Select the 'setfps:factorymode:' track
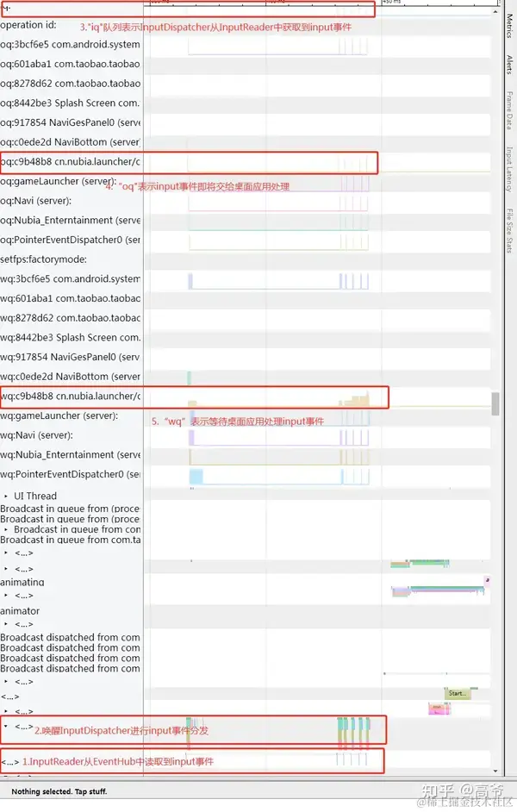 (43, 259)
